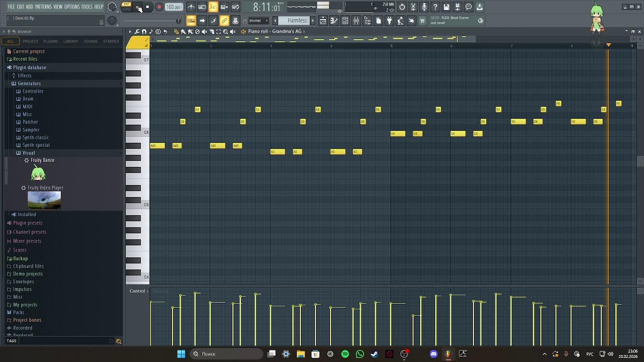644x362 pixels.
Task: Open the tempo tapper icon
Action: tap(400, 21)
